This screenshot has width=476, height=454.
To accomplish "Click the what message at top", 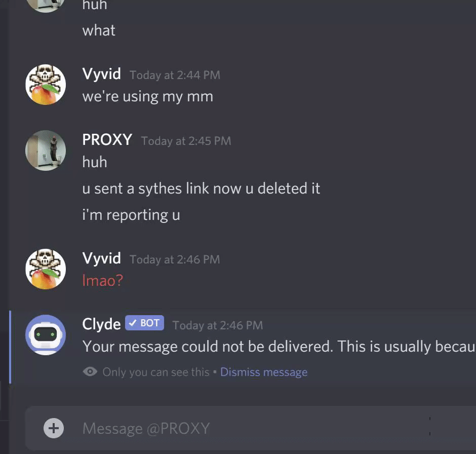I will click(x=99, y=30).
